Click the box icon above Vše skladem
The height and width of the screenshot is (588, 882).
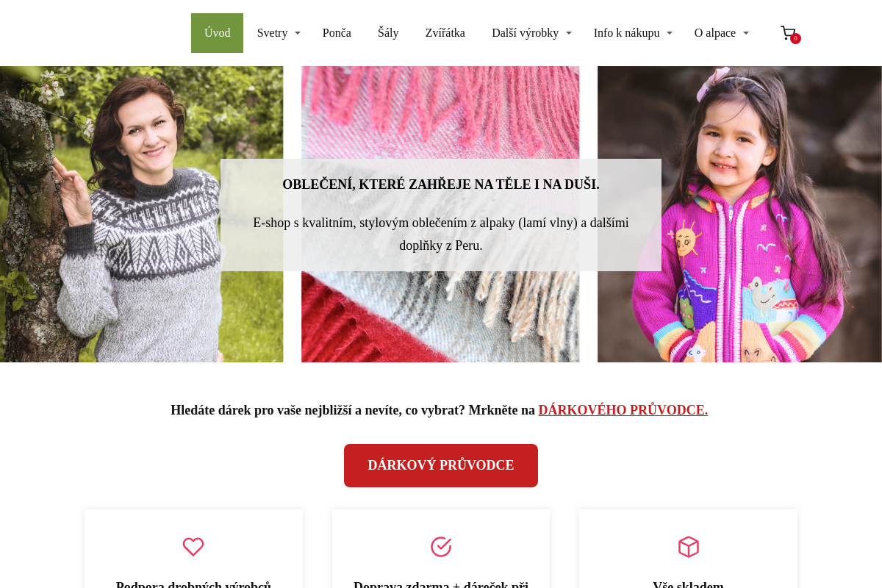point(689,547)
